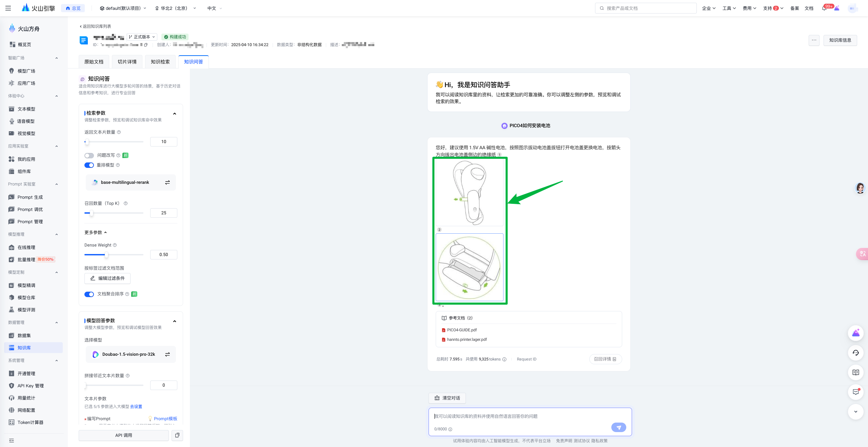868x447 pixels.
Task: Swap the Doubao-1.5-vision-pro-32k model icon
Action: click(x=167, y=354)
